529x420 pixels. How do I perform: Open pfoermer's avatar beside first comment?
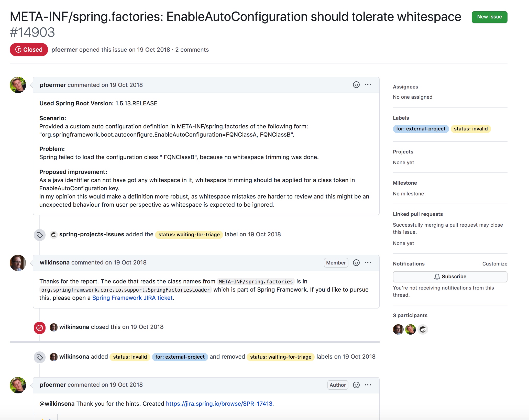(18, 85)
